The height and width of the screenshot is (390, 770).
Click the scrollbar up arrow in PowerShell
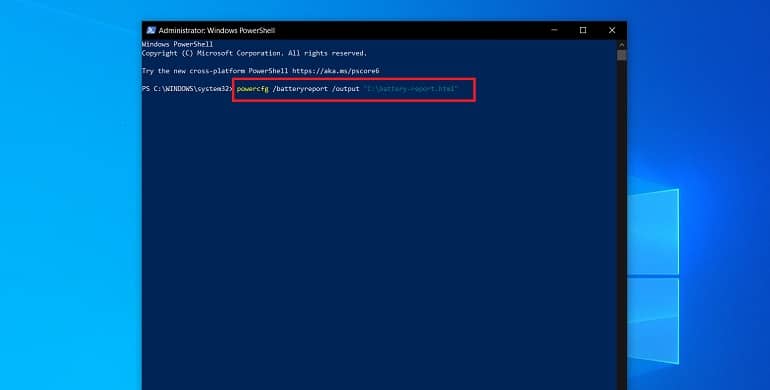click(x=622, y=45)
